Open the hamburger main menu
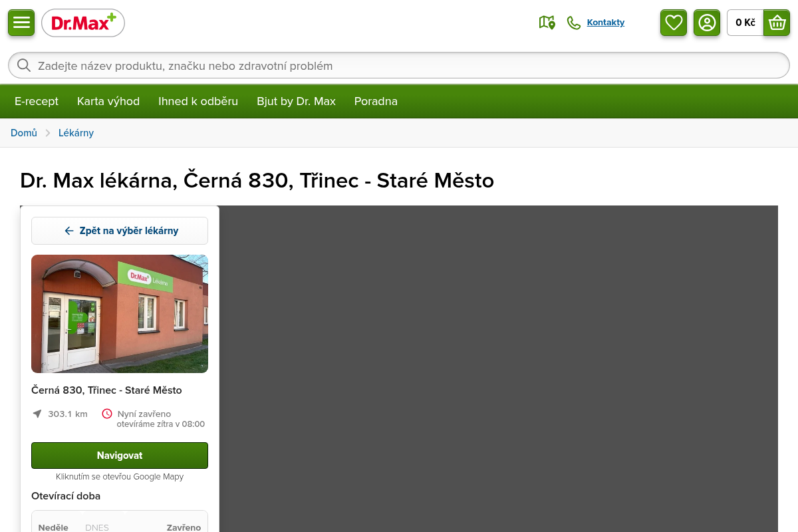Screen dimensions: 798x532 (x=21, y=23)
